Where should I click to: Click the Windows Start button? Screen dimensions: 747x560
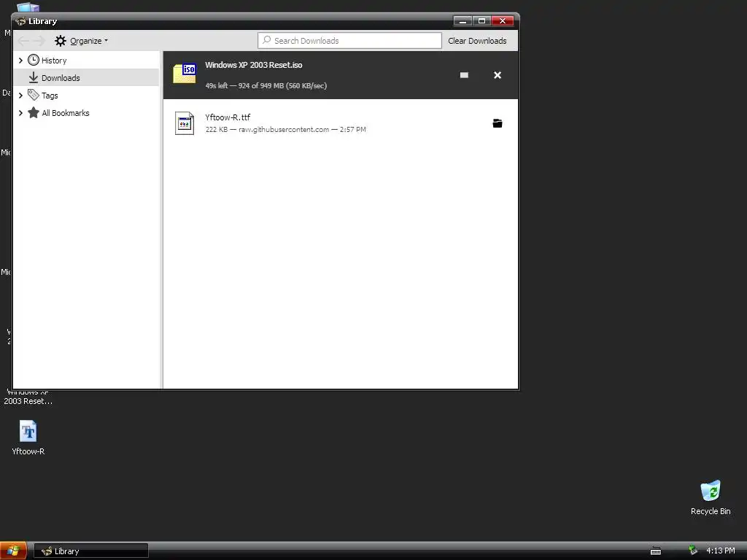point(13,551)
